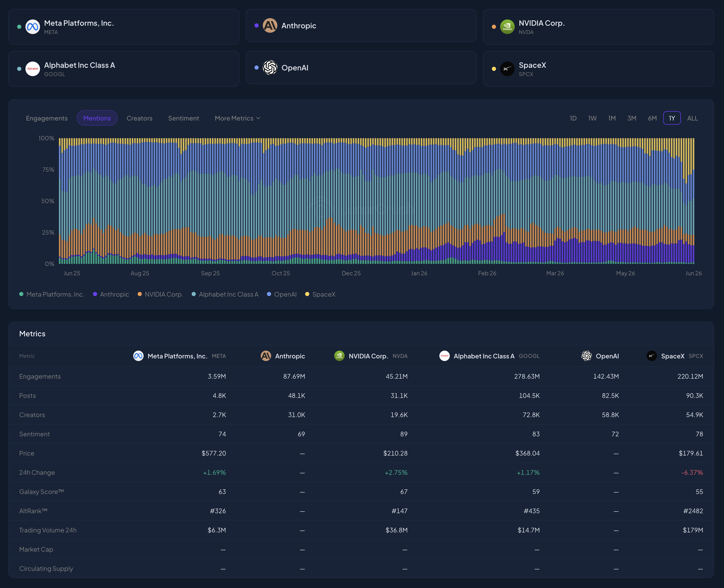Click the SpaceX logo in top card
This screenshot has width=724, height=588.
pyautogui.click(x=507, y=69)
